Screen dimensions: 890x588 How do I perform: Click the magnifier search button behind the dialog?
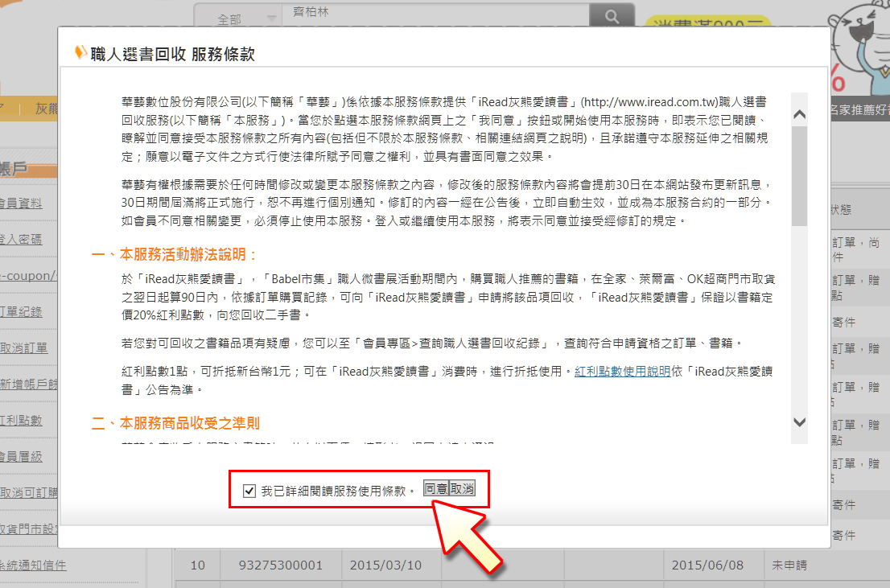(612, 16)
